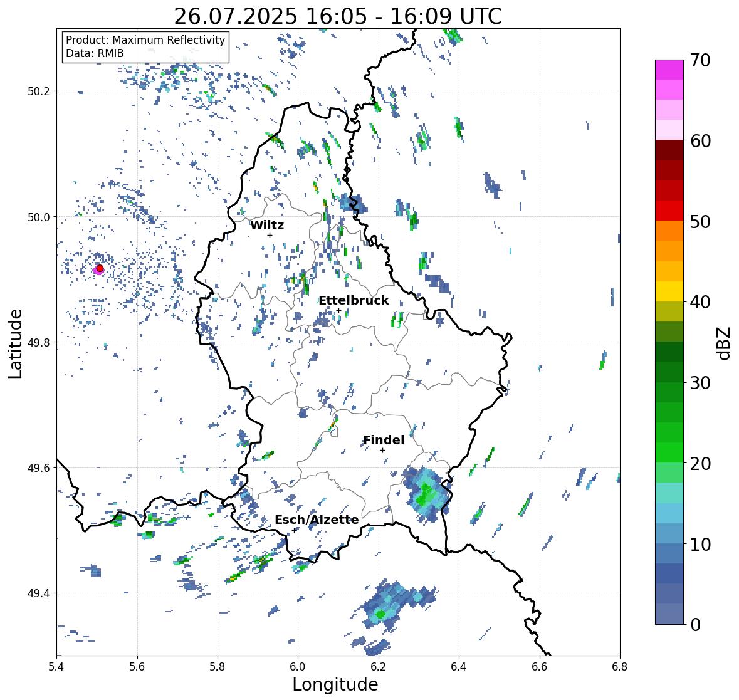
Task: Click the dark red colorbar segment just below 60
Action: tap(669, 150)
